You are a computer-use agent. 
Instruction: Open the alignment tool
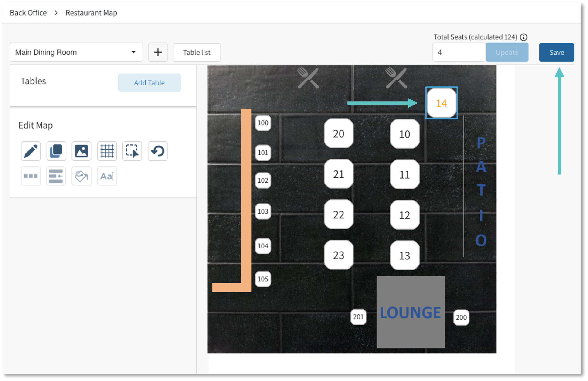tap(56, 176)
